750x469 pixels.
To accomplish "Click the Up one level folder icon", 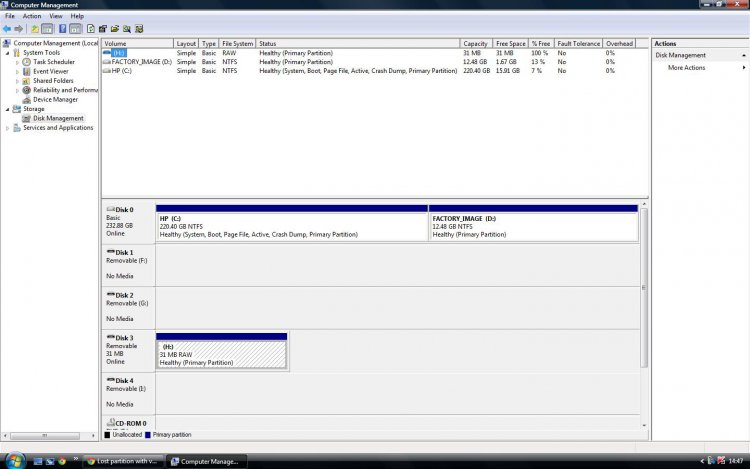I will tap(35, 29).
